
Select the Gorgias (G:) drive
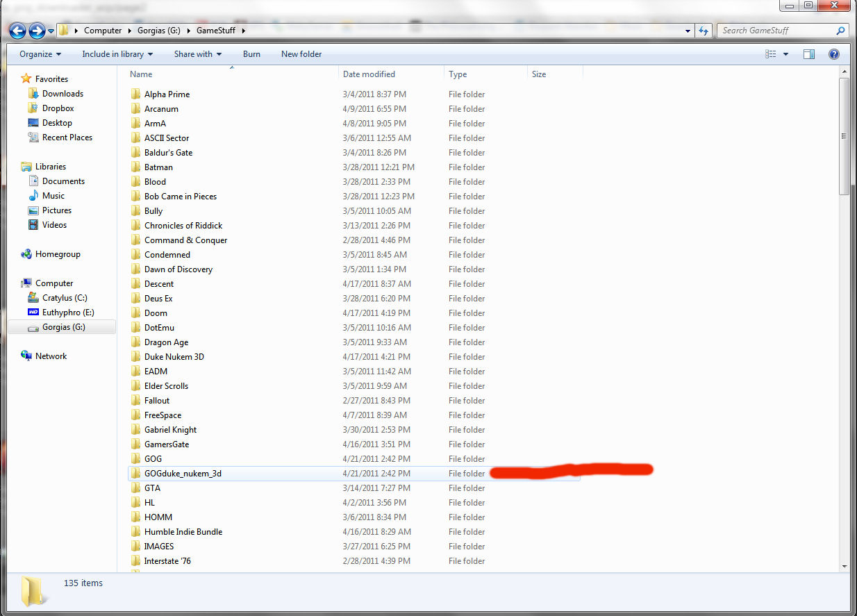63,327
